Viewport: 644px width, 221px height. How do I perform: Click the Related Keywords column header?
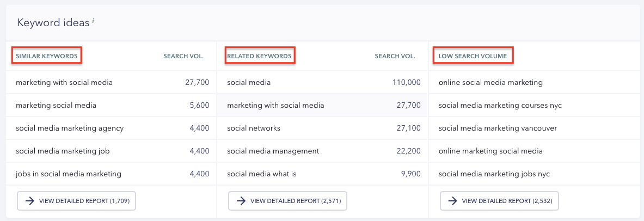259,56
